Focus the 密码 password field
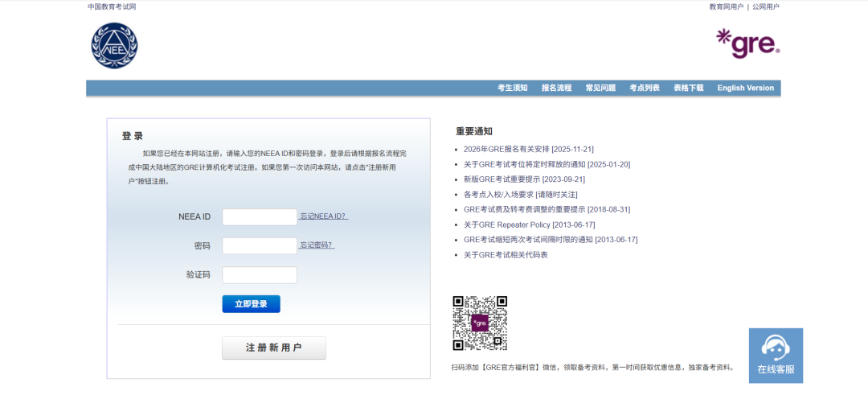 (x=260, y=245)
